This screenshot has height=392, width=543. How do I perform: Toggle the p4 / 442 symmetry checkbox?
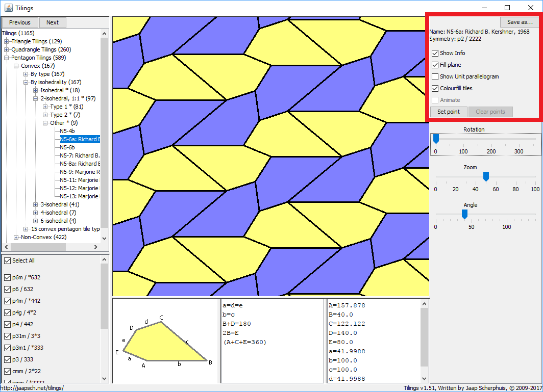[x=7, y=325]
